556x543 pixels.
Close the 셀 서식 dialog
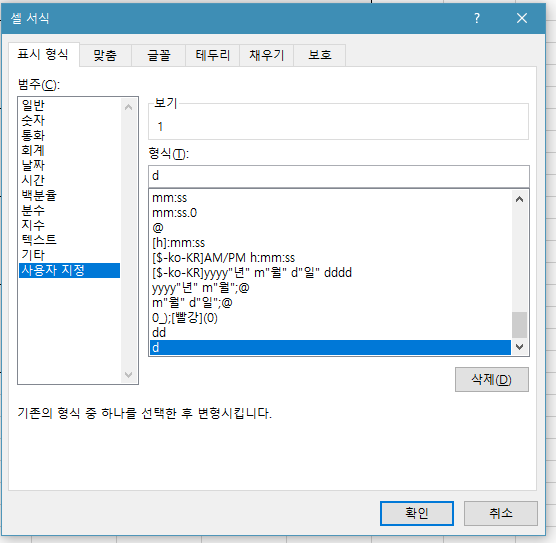[x=522, y=18]
